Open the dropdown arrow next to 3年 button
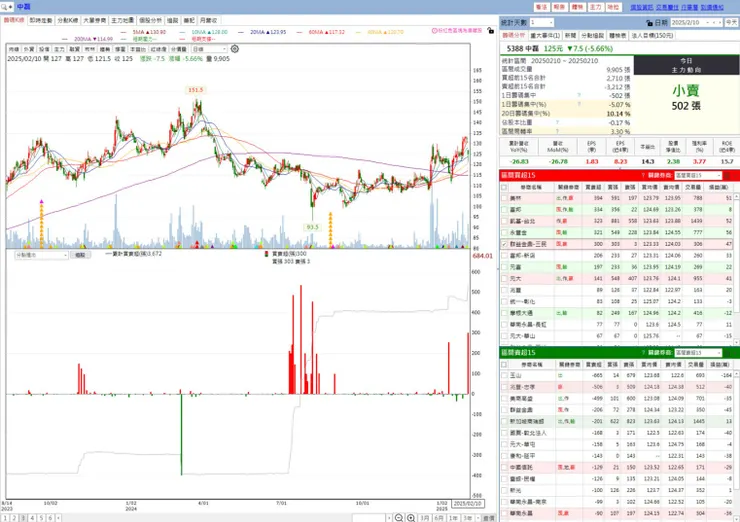The height and width of the screenshot is (522, 740). [x=478, y=518]
